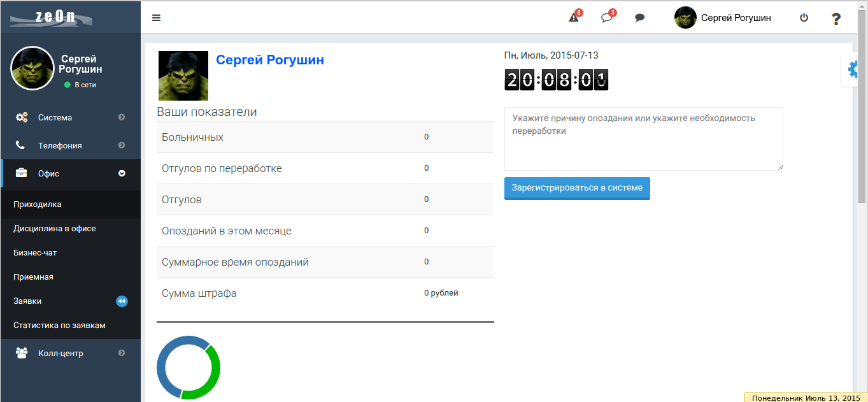Click the blue puzzle widget icon on the right edge
The height and width of the screenshot is (402, 868).
(851, 70)
